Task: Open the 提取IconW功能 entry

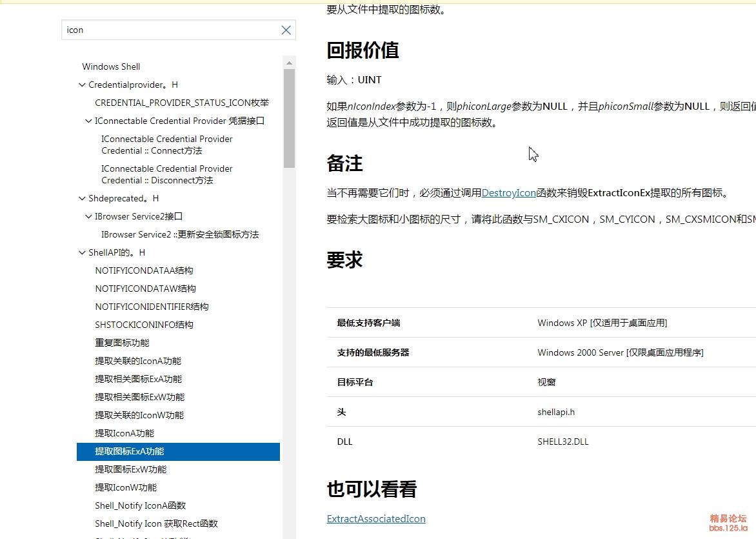Action: 126,487
